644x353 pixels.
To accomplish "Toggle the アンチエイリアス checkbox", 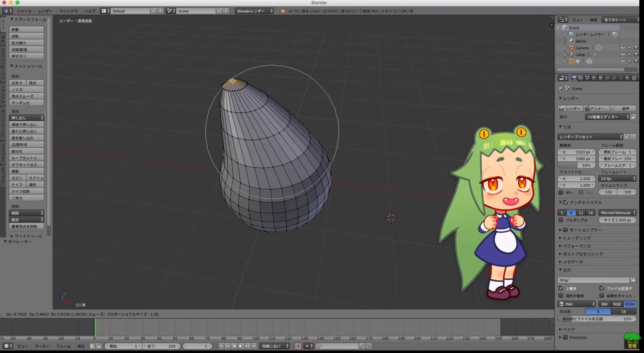I will point(566,202).
